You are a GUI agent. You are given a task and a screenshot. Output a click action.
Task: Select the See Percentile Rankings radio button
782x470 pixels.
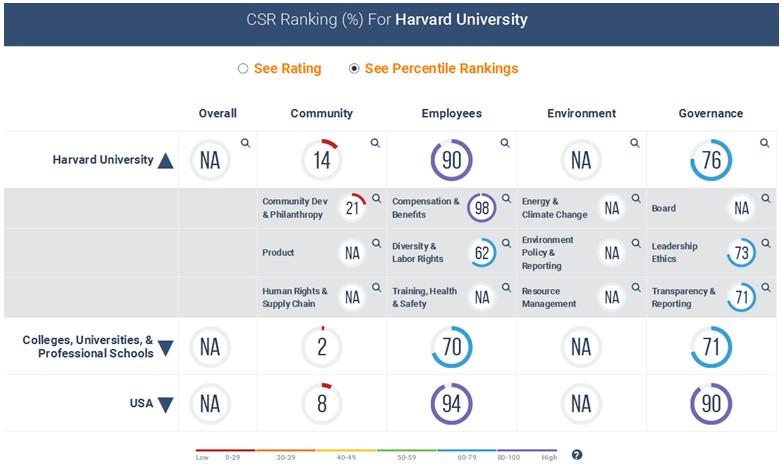(354, 68)
